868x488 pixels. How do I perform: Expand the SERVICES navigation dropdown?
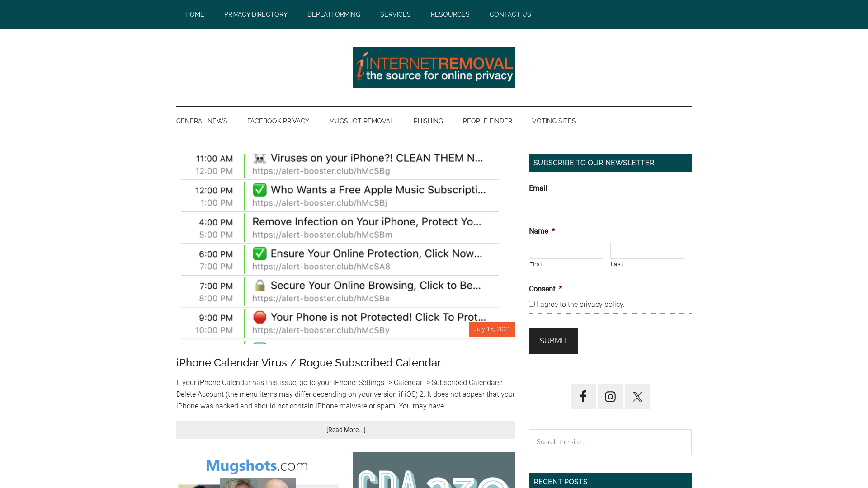395,14
